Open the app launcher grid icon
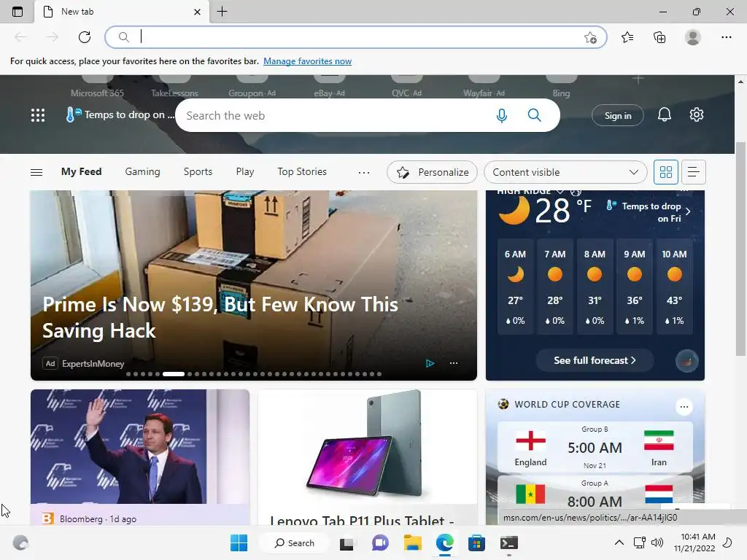747x560 pixels. point(38,115)
